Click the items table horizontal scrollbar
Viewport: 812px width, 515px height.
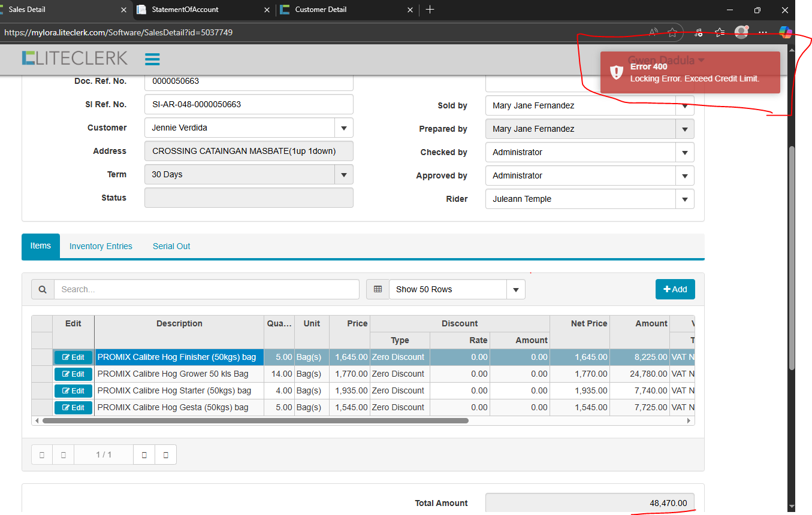[255, 421]
